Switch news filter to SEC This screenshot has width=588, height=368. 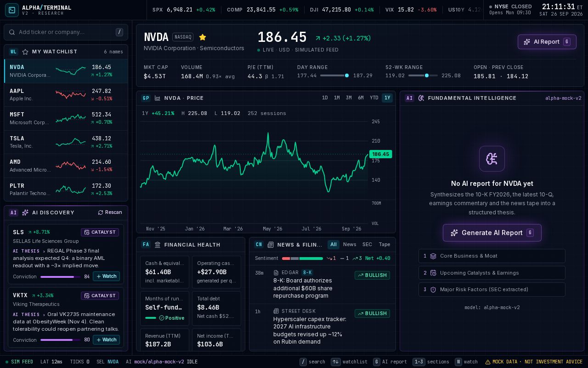[x=367, y=245]
